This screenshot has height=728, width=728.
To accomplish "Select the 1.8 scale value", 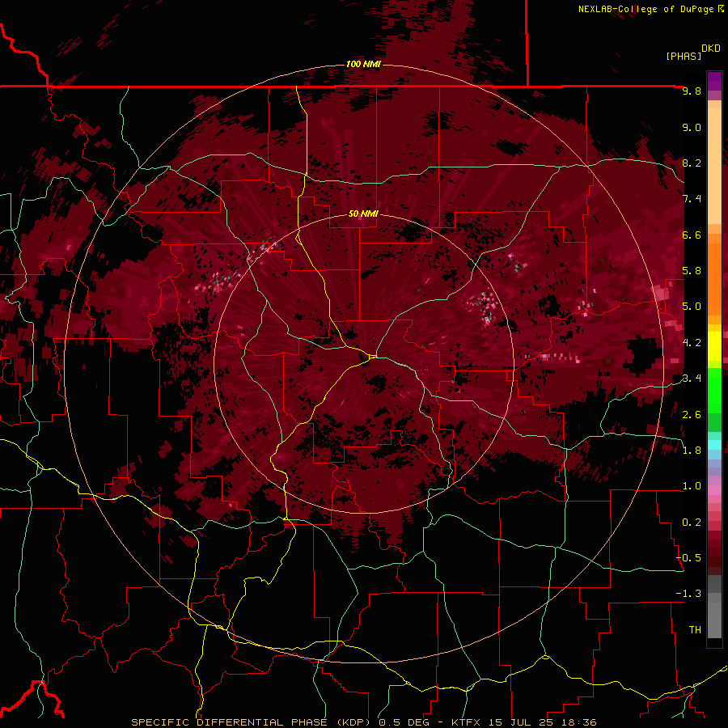I will pos(692,451).
